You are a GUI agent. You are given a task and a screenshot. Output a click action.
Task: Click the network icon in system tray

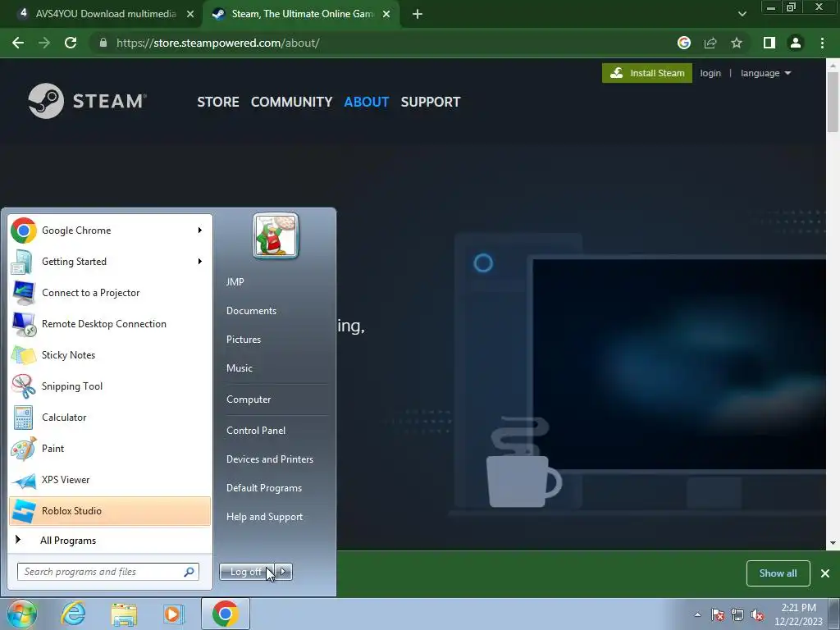pos(737,614)
